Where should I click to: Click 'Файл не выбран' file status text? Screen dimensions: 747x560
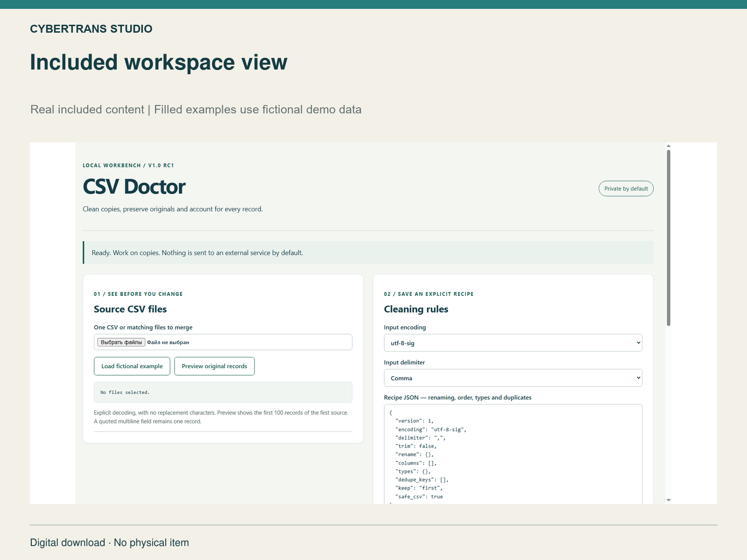click(x=168, y=343)
